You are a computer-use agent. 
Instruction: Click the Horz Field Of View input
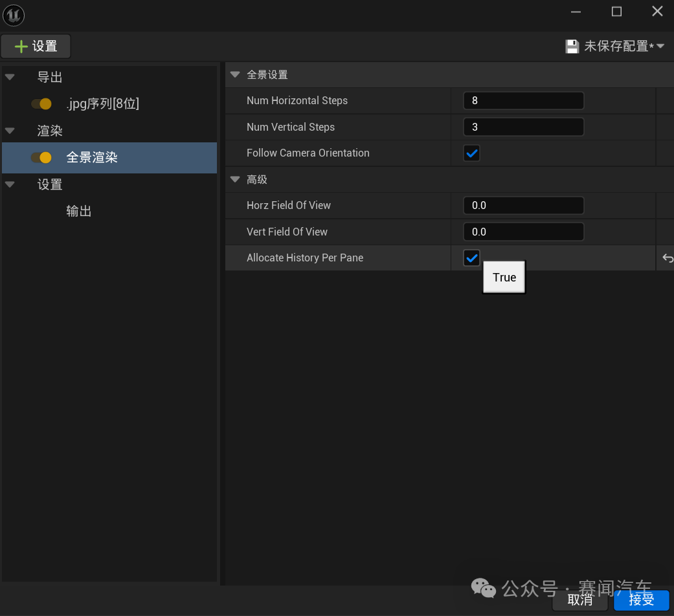coord(523,205)
